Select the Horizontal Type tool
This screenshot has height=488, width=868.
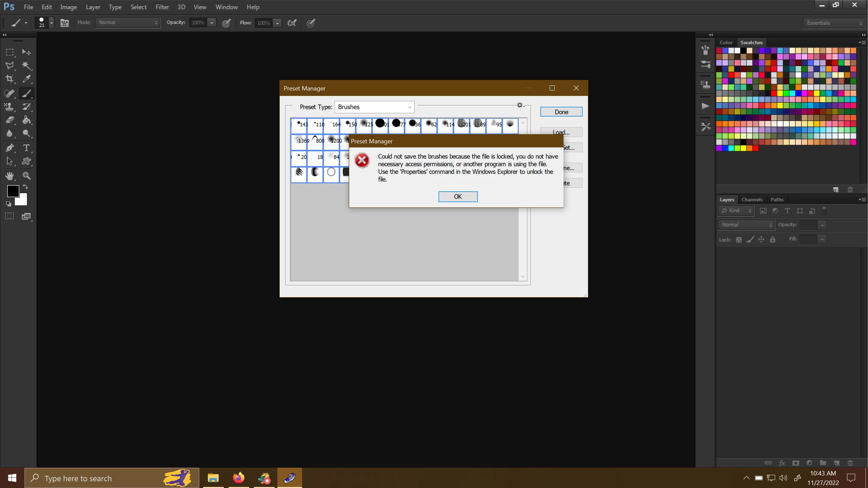click(26, 148)
